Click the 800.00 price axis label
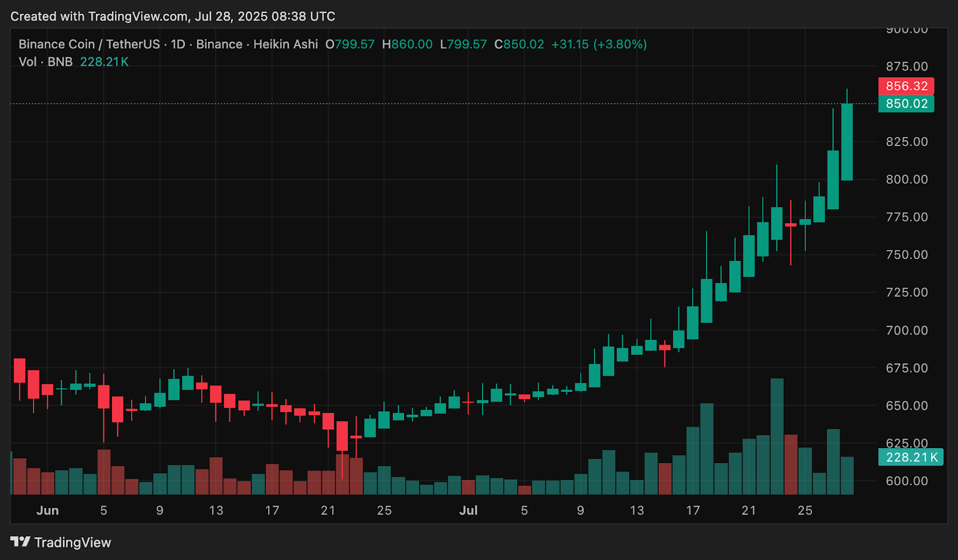This screenshot has width=958, height=560. click(x=907, y=179)
